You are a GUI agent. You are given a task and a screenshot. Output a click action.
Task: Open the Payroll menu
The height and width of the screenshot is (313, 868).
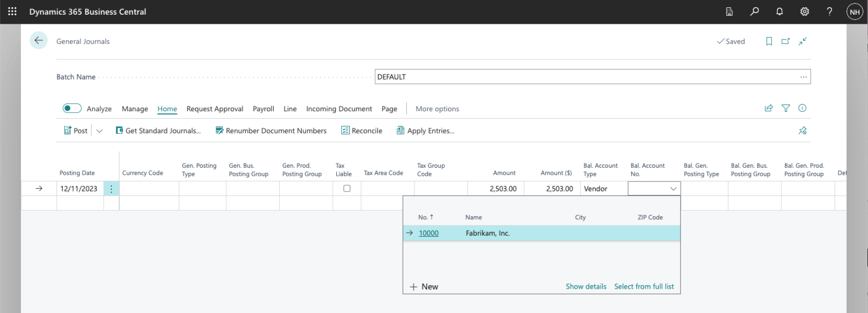263,108
